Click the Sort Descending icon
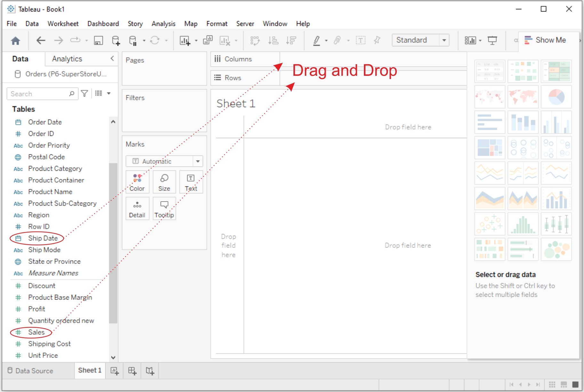 click(x=291, y=40)
